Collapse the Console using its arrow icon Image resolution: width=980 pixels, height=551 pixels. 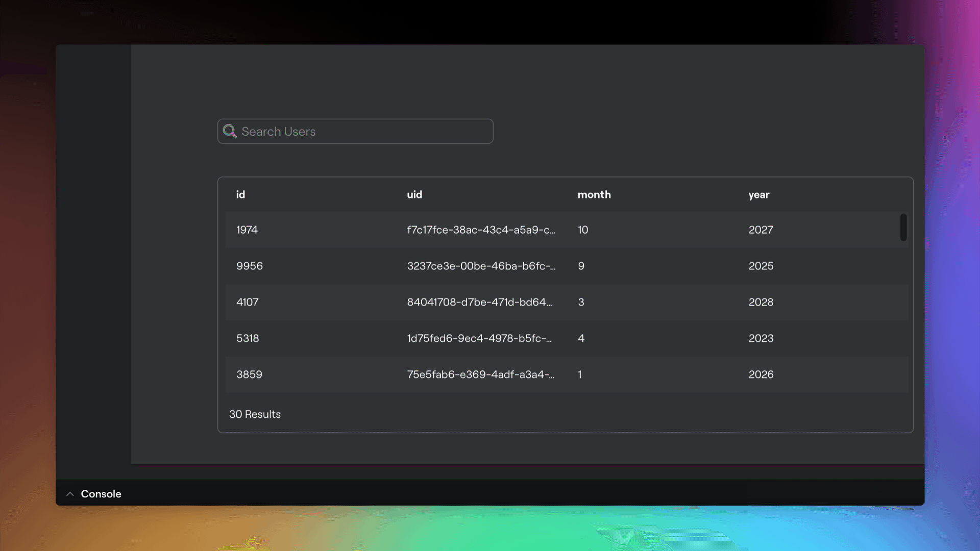pyautogui.click(x=69, y=494)
